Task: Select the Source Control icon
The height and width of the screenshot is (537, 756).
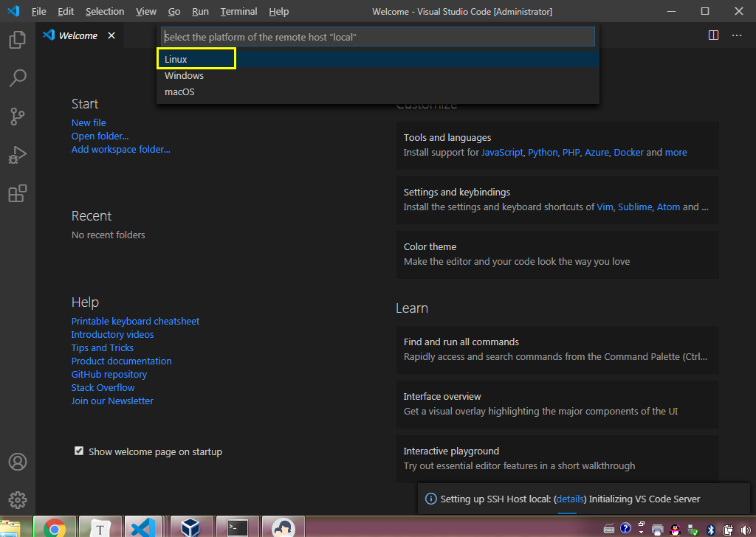Action: point(17,117)
